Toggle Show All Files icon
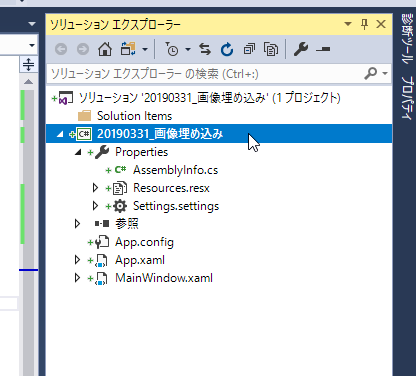Image resolution: width=416 pixels, height=376 pixels. (x=271, y=49)
